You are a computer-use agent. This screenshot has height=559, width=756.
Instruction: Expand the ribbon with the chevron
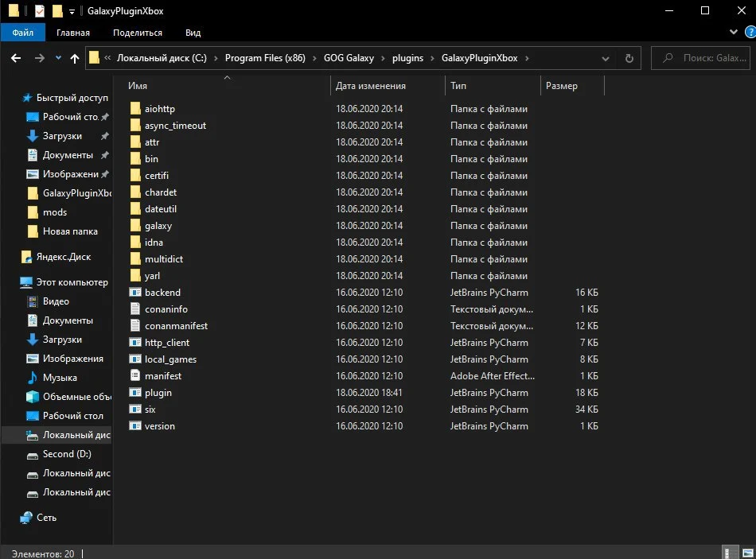point(734,32)
